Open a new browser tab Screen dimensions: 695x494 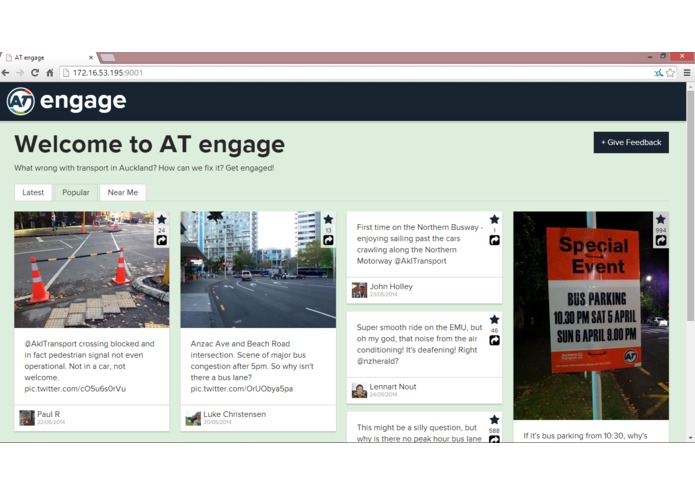tap(108, 58)
